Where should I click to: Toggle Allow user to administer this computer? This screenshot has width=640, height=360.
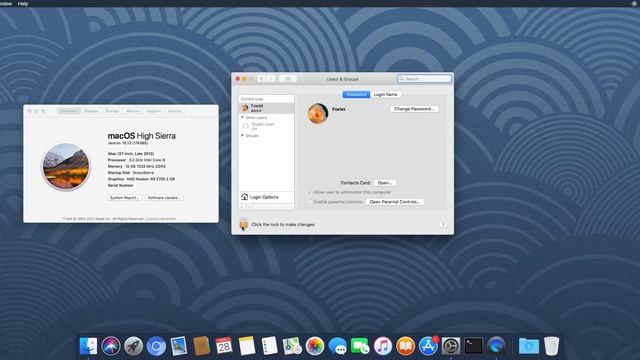310,192
